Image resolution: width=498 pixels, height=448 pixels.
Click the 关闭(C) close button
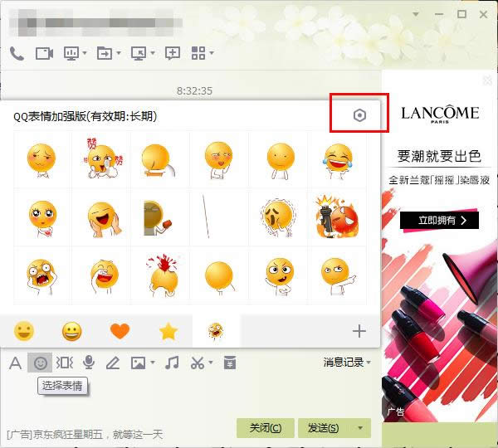[266, 428]
